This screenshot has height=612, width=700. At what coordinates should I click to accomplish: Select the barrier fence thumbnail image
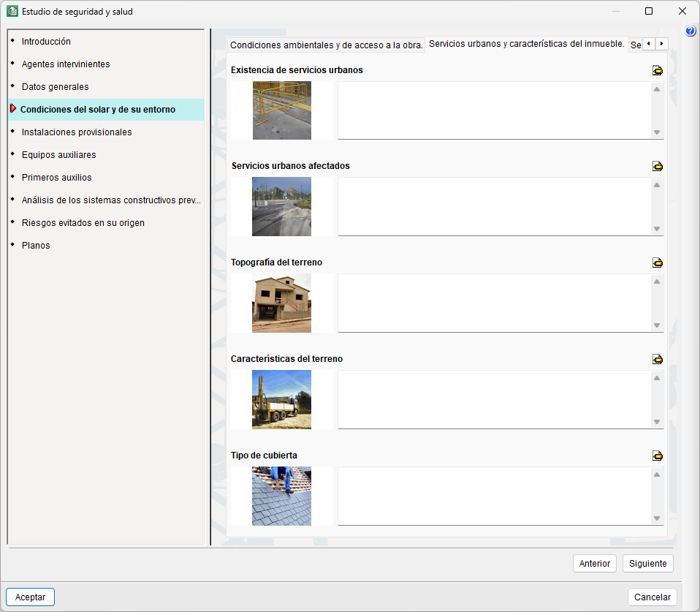[x=282, y=110]
